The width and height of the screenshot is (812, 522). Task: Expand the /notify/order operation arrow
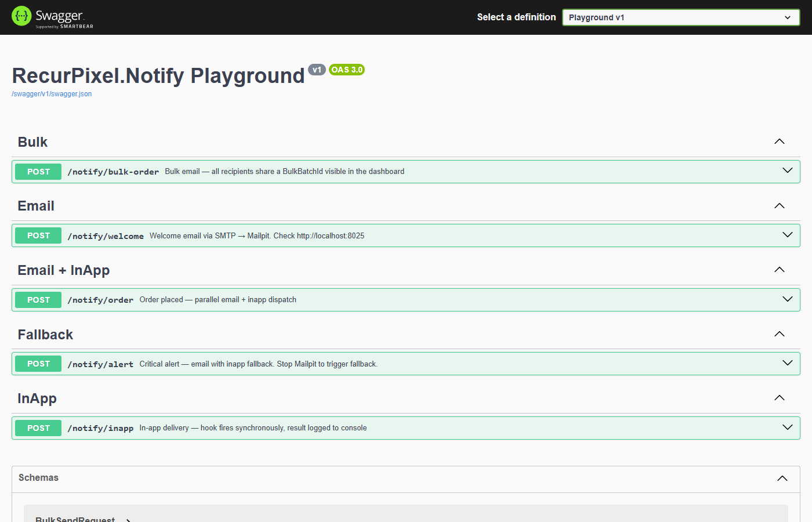coord(788,299)
